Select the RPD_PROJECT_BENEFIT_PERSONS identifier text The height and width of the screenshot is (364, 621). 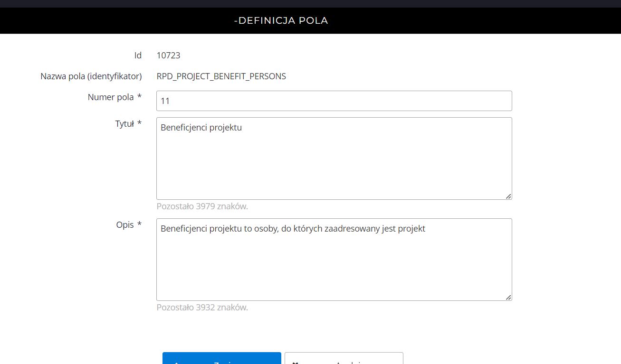point(221,76)
